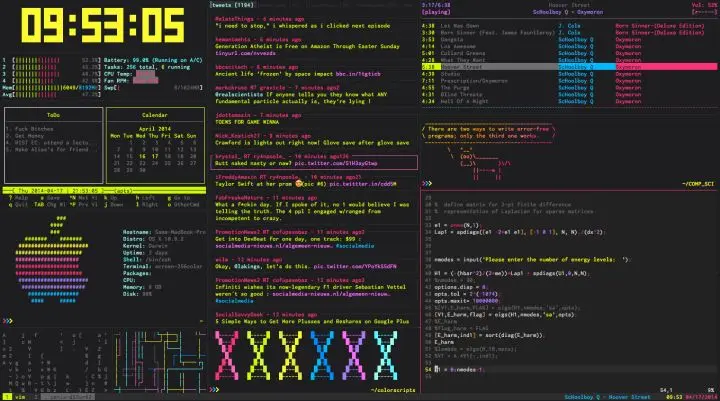Viewport: 720px width, 401px height.
Task: Click the '[playing]' status label
Action: [x=436, y=12]
